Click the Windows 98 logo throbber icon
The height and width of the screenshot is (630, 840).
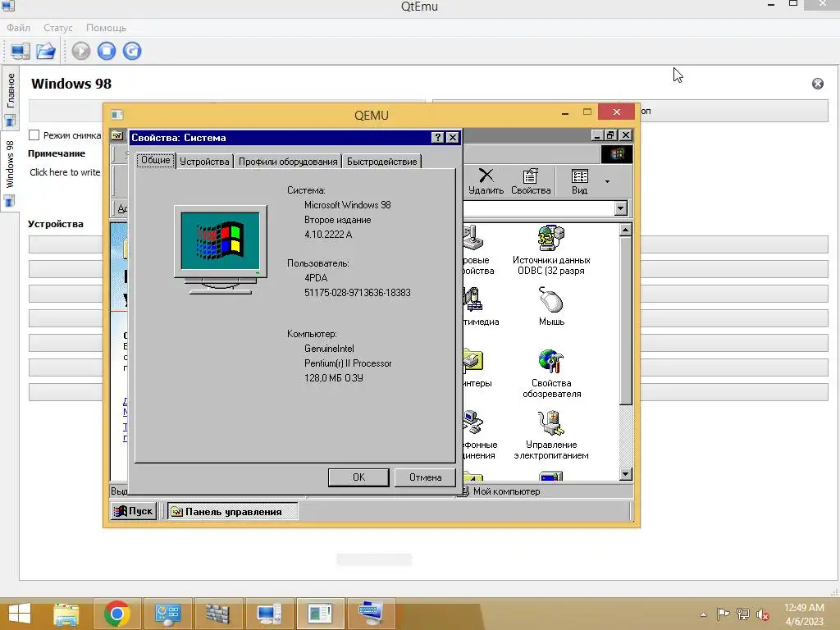(x=617, y=154)
